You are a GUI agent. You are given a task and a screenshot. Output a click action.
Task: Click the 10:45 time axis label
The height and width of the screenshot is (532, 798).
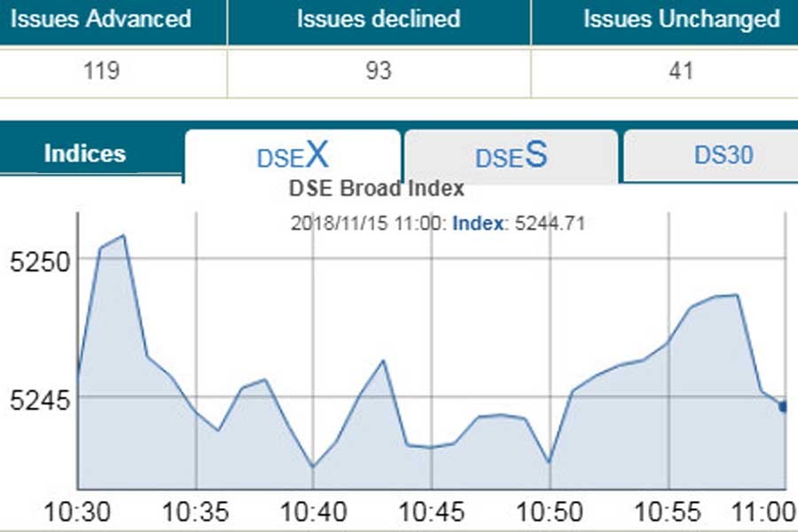pos(431,512)
